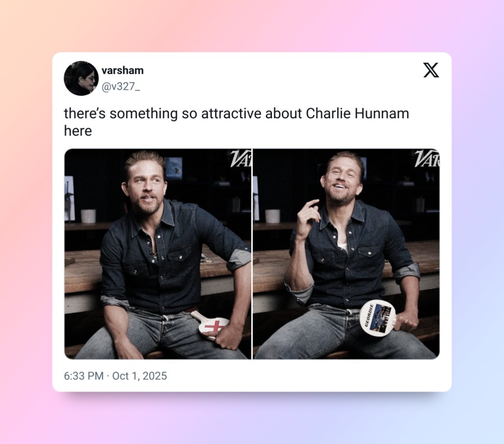Open the left photo in the tweet
Image resolution: width=504 pixels, height=444 pixels.
pos(158,254)
